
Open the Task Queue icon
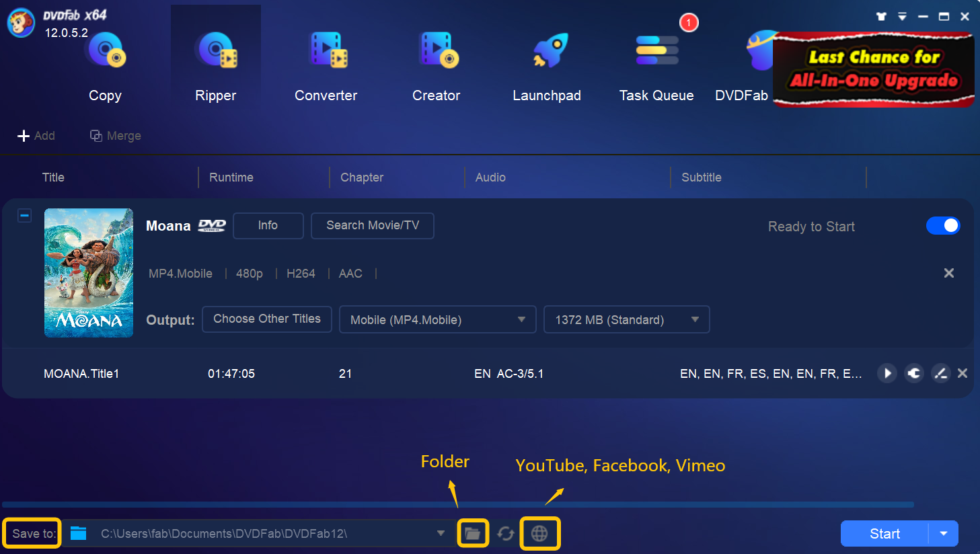click(656, 50)
